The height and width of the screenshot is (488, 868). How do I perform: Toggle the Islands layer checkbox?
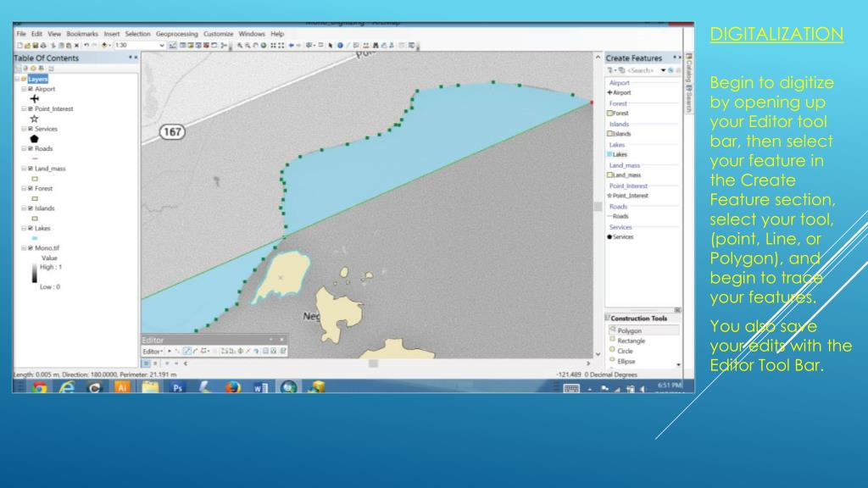[x=31, y=208]
